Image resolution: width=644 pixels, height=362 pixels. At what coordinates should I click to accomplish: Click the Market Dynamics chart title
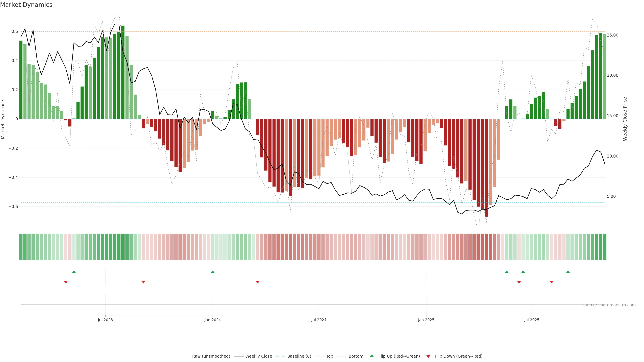[x=26, y=5]
